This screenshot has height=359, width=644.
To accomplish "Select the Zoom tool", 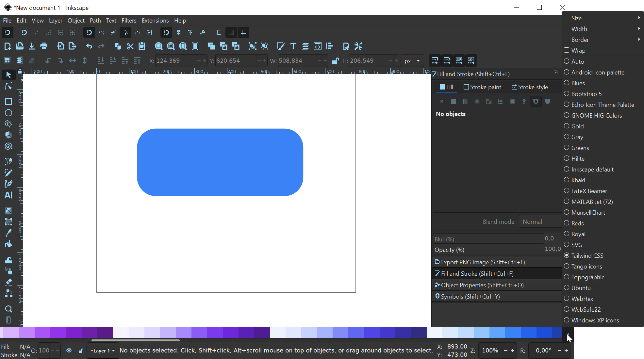I will click(8, 309).
